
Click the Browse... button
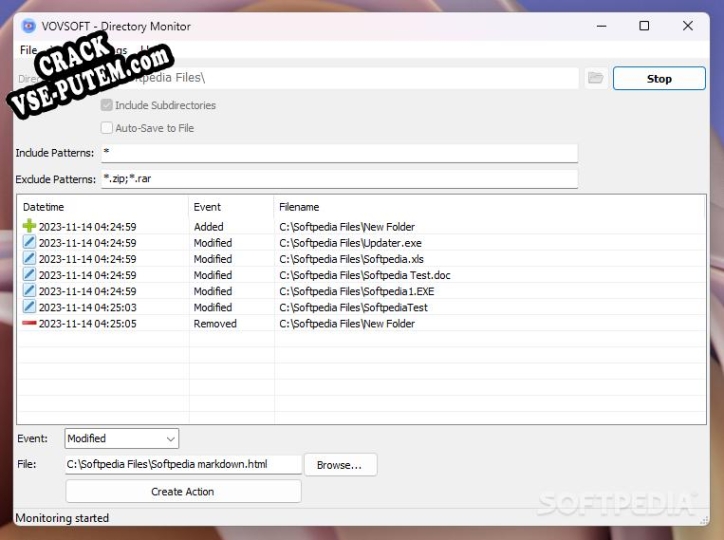point(340,465)
